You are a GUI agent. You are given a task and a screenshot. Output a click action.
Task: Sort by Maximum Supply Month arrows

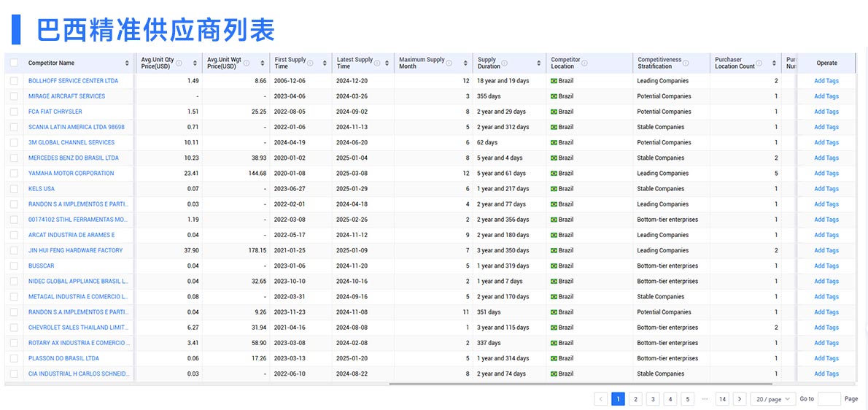(465, 63)
